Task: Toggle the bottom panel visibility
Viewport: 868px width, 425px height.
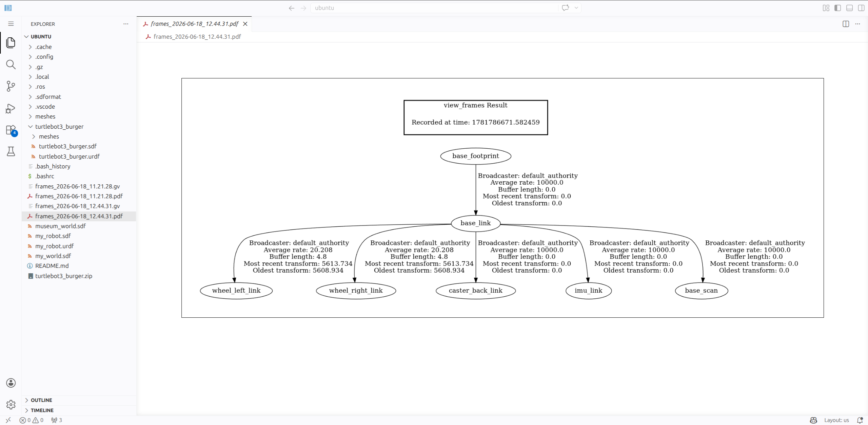Action: pyautogui.click(x=849, y=8)
